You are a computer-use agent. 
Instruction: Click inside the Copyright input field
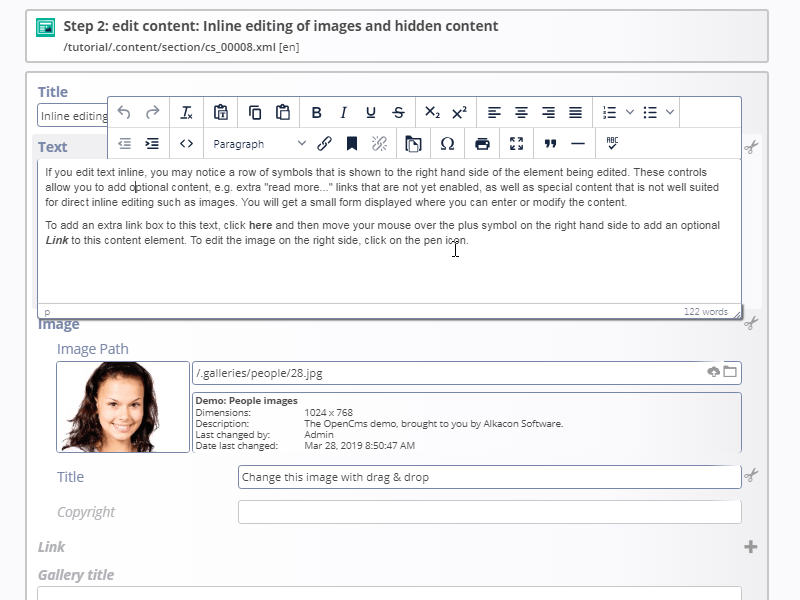490,511
